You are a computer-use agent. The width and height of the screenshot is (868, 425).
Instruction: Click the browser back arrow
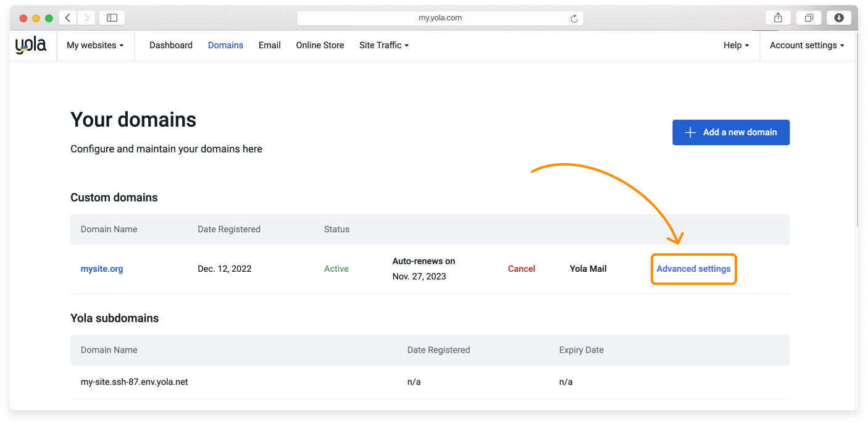pos(67,17)
